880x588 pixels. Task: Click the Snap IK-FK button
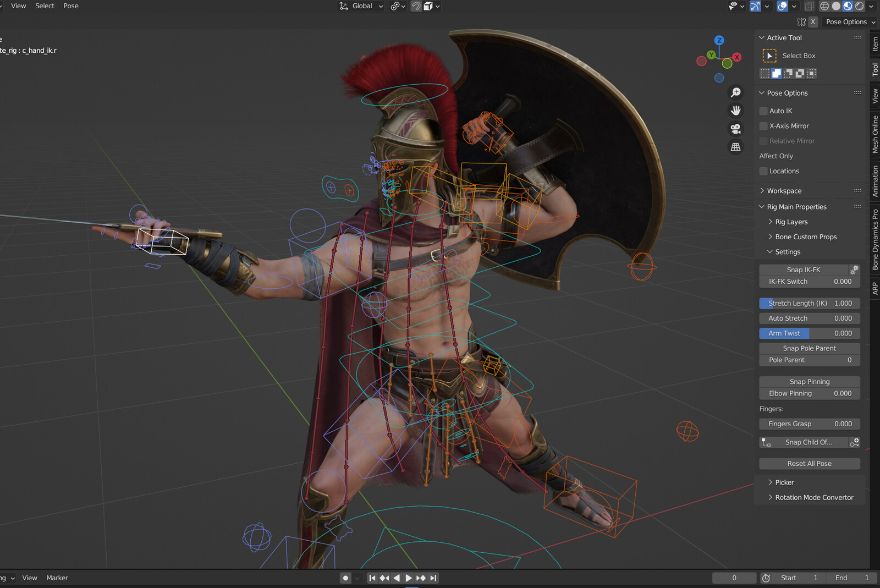point(804,270)
